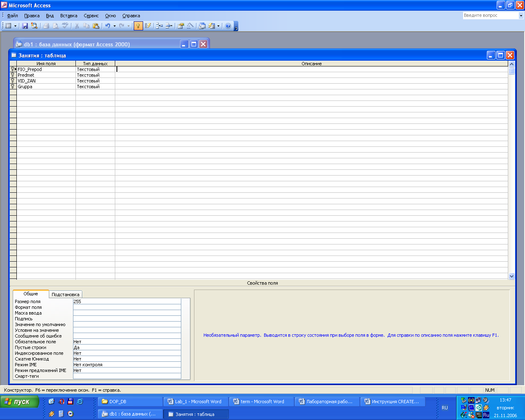Open the Файл menu
Image resolution: width=525 pixels, height=420 pixels.
click(x=12, y=16)
